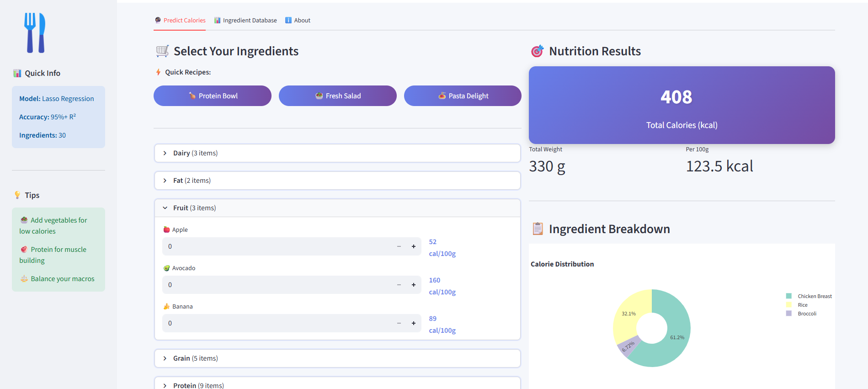Viewport: 868px width, 389px height.
Task: Toggle Chicken Breast in the chart legend
Action: (788, 296)
